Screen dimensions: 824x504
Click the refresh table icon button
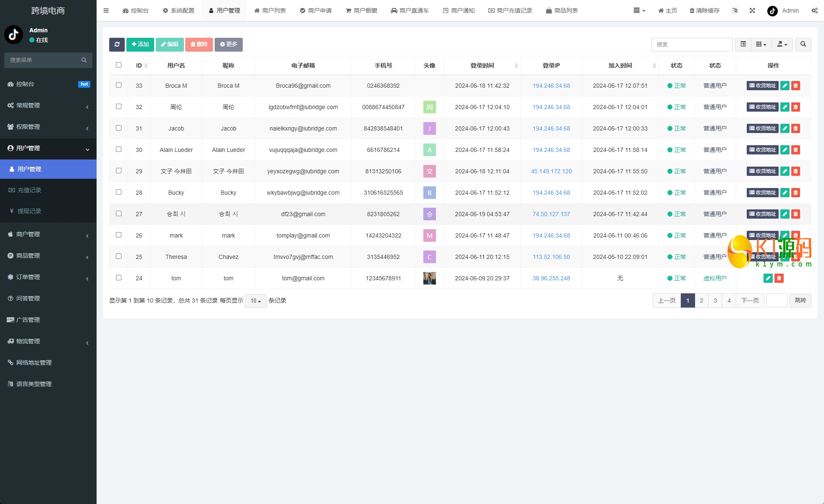pos(117,44)
